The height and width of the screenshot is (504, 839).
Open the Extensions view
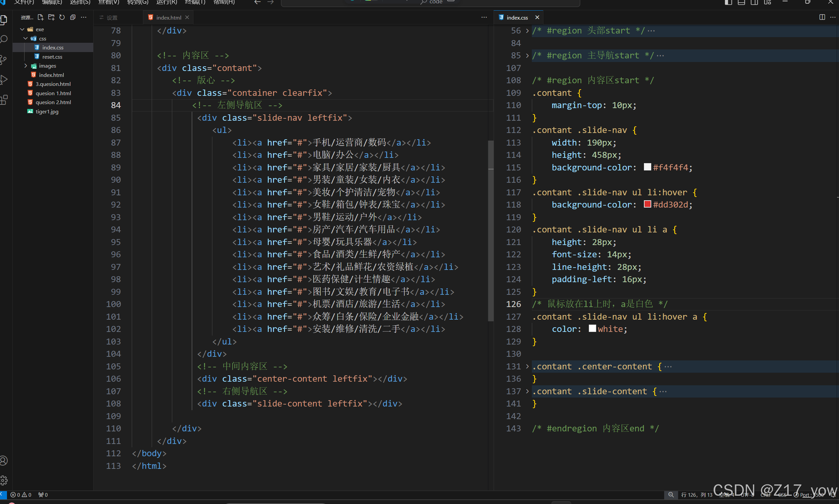4,100
